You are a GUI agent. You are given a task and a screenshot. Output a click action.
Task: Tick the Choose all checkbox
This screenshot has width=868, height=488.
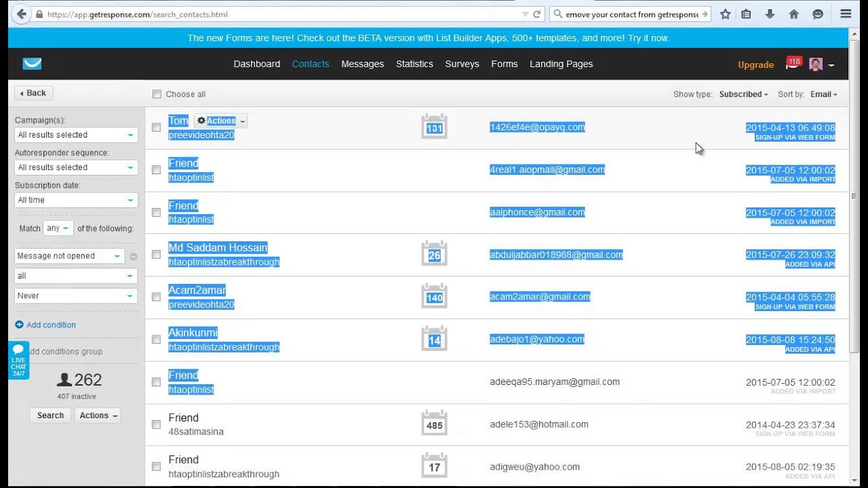[157, 94]
